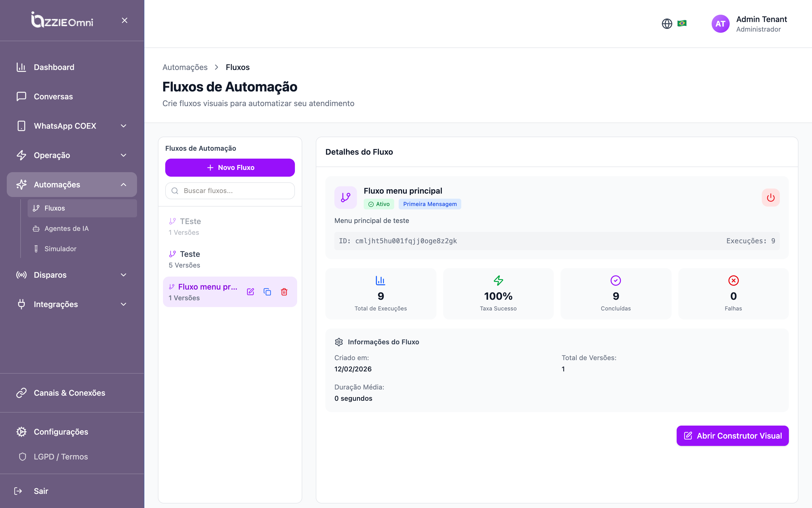The image size is (812, 508).
Task: Click the Fluxos breadcrumb text
Action: point(238,67)
